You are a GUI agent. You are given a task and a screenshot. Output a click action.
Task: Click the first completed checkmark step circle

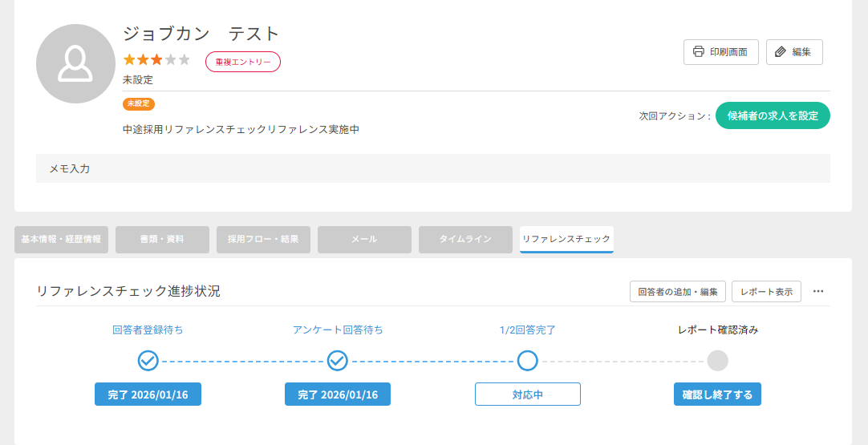(148, 361)
